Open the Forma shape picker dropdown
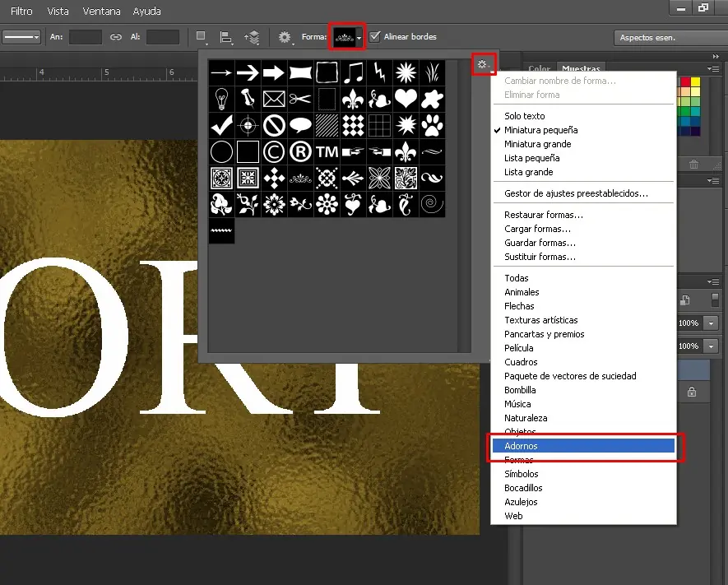 click(347, 37)
